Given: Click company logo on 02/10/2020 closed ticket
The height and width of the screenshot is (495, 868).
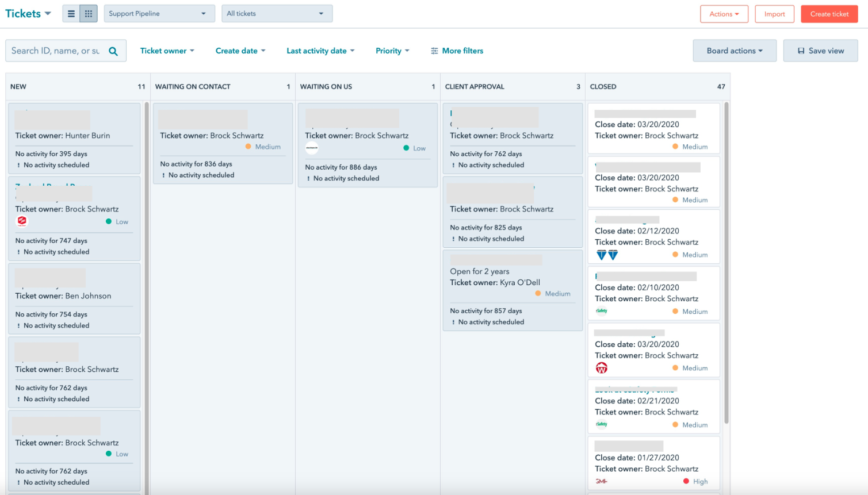Looking at the screenshot, I should click(602, 311).
